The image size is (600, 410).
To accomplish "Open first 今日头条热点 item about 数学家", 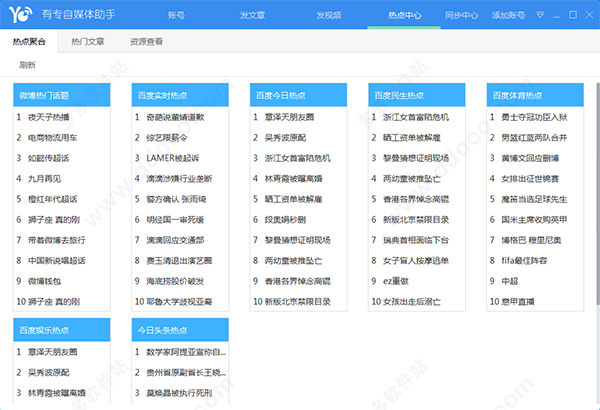I will coord(186,352).
